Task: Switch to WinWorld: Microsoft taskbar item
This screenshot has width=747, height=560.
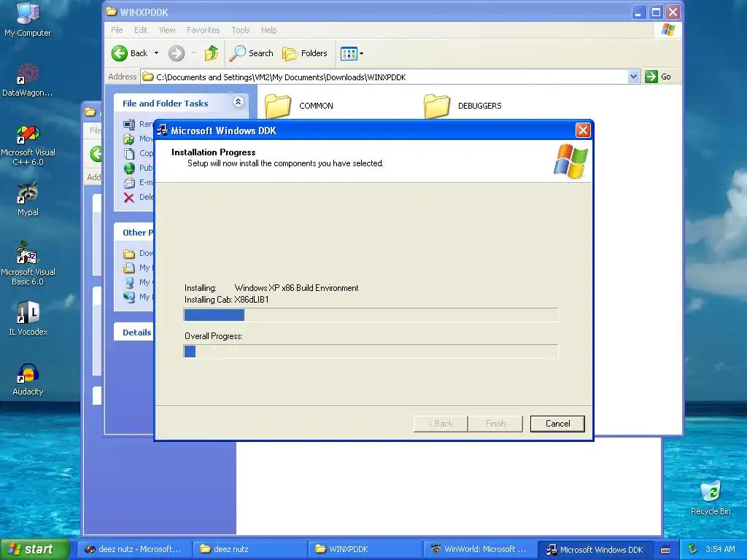Action: 480,549
